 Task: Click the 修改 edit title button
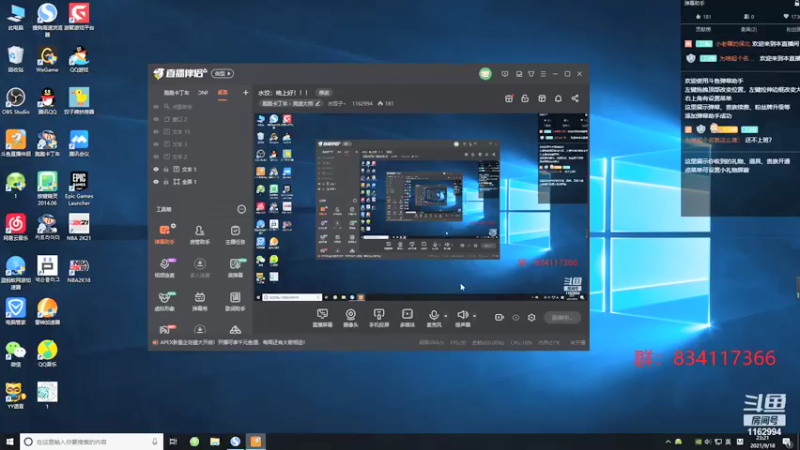(x=324, y=93)
